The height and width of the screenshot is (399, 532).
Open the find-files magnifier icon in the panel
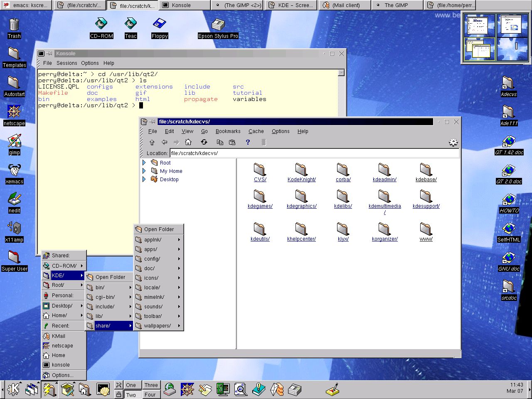click(x=241, y=390)
